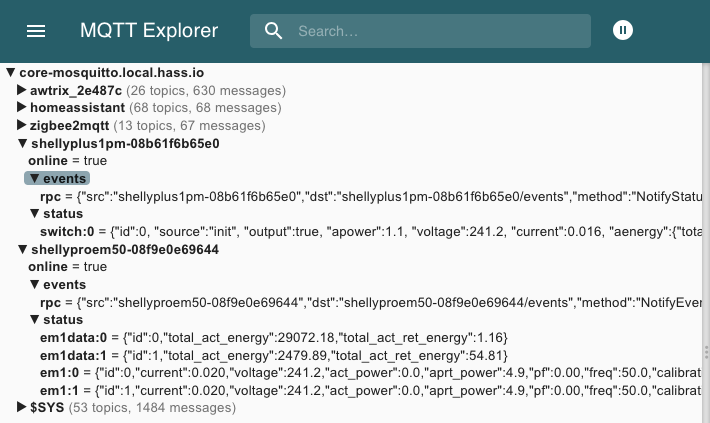This screenshot has height=423, width=710.
Task: Select the switch:0 status entry
Action: 371,231
